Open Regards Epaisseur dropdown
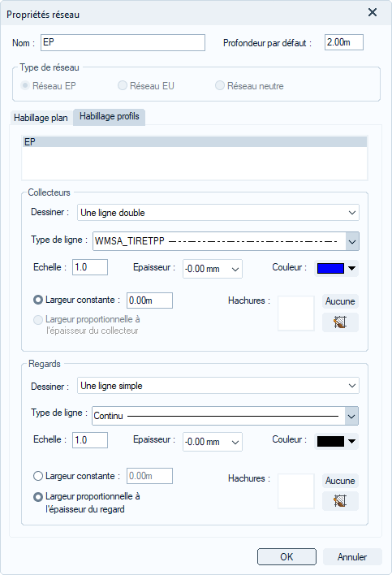This screenshot has height=575, width=392. [x=213, y=442]
